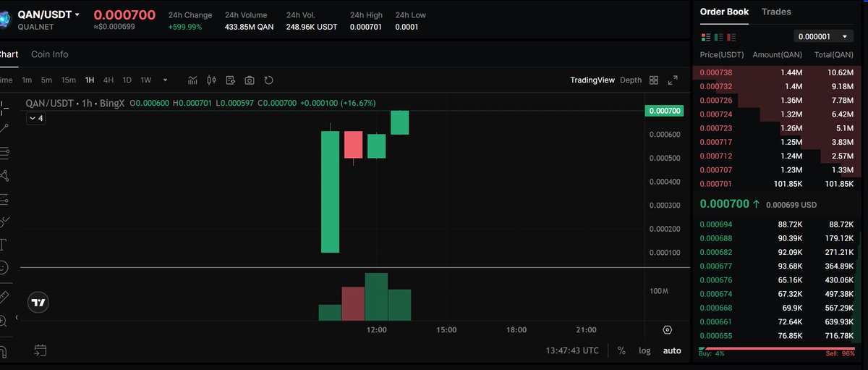The height and width of the screenshot is (370, 868).
Task: Open the candlestick chart type icon
Action: pos(212,80)
